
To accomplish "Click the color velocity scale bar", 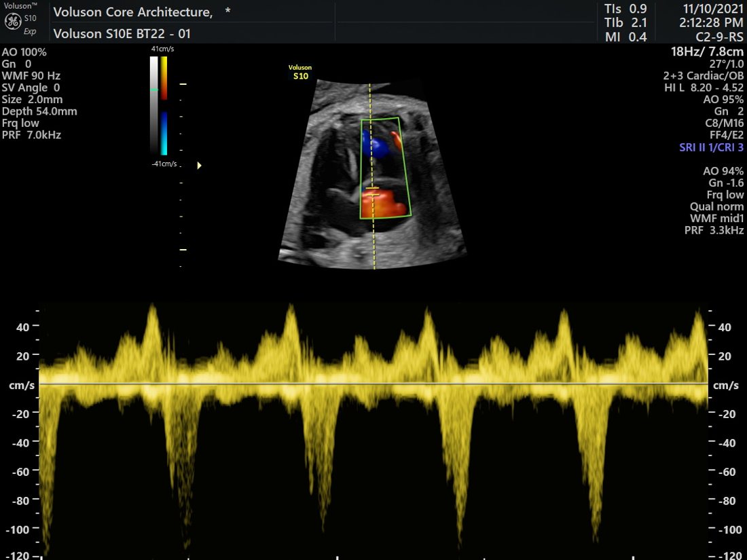I will 164,106.
